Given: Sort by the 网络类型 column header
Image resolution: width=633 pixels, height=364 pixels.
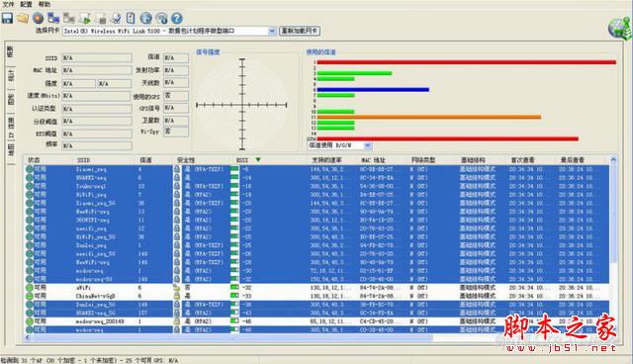Looking at the screenshot, I should coord(423,160).
